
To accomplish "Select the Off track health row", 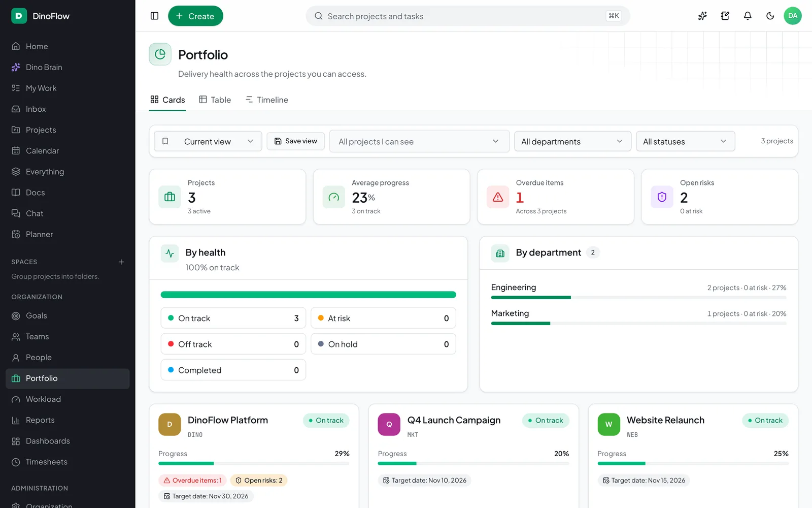I will [x=233, y=344].
